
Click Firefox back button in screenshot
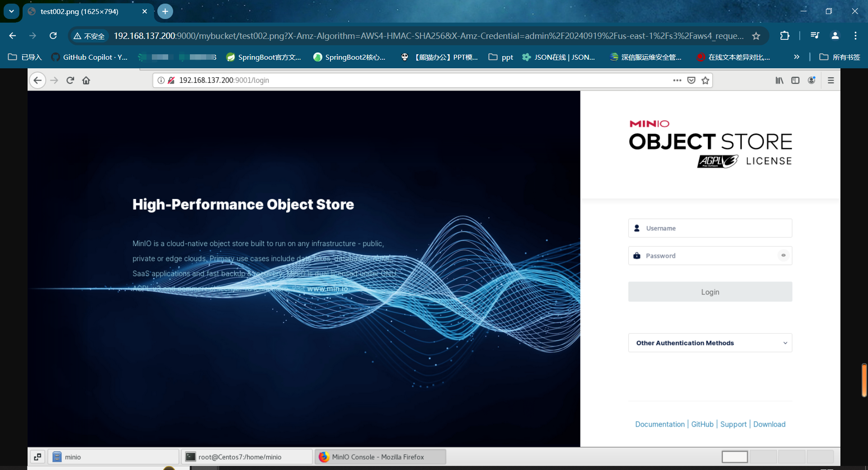pyautogui.click(x=38, y=81)
